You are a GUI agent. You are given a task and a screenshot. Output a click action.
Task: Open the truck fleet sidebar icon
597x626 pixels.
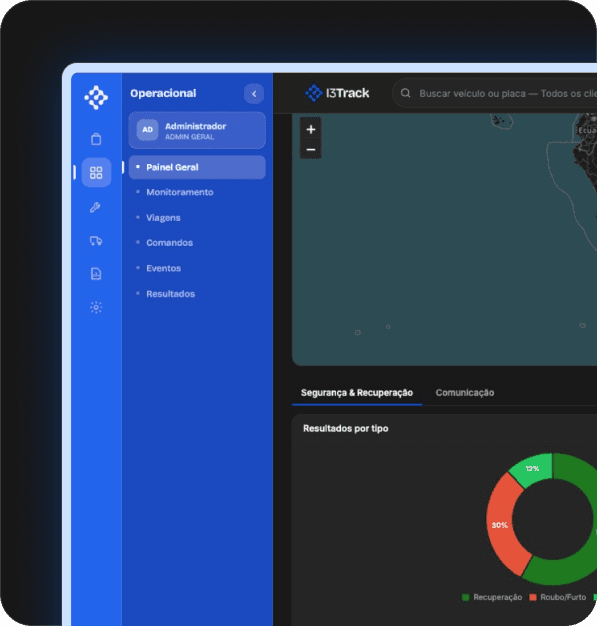point(96,241)
